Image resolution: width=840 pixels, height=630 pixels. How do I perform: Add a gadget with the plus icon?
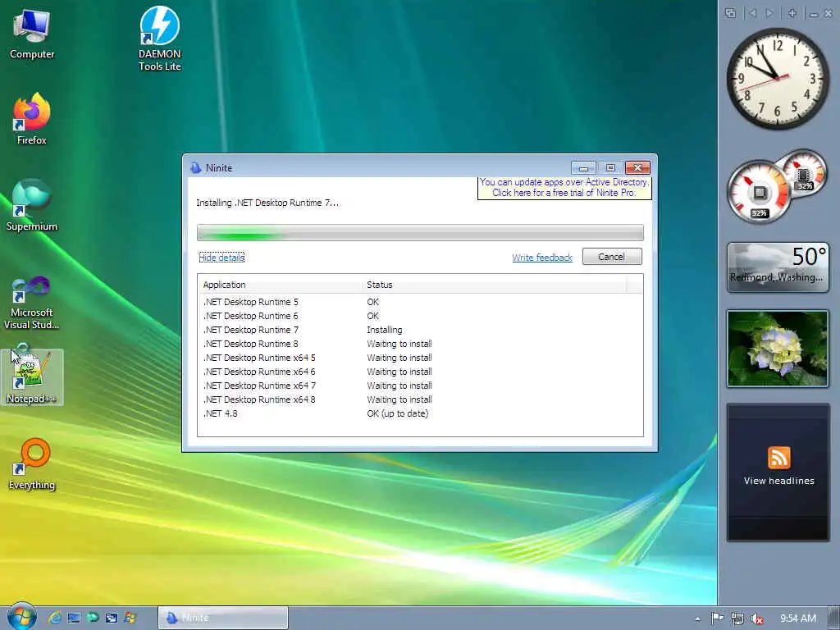pyautogui.click(x=792, y=13)
